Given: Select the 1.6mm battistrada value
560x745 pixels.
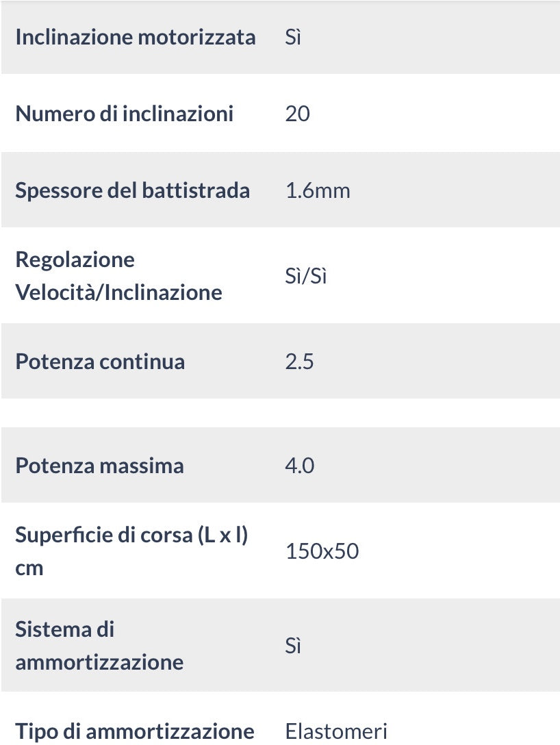Looking at the screenshot, I should pyautogui.click(x=318, y=190).
